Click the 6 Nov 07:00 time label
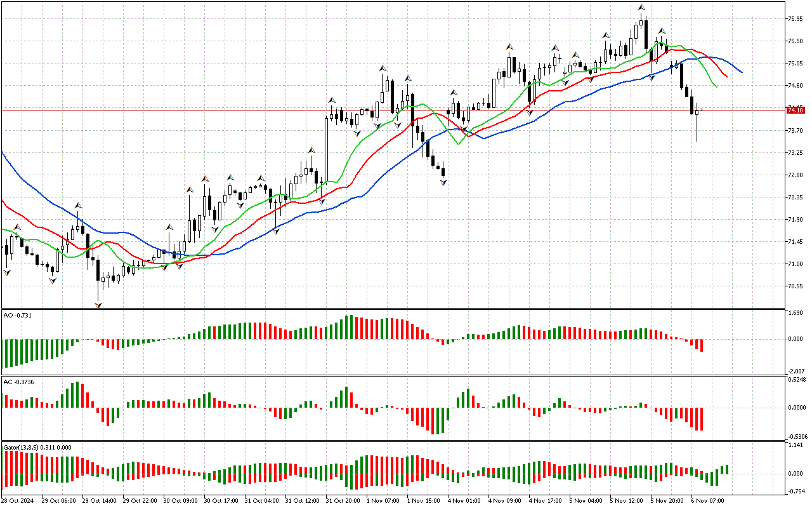812x508 pixels. click(708, 500)
